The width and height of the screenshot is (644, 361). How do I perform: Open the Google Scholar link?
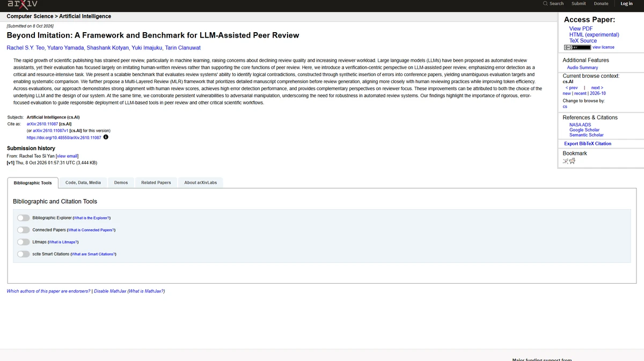584,130
